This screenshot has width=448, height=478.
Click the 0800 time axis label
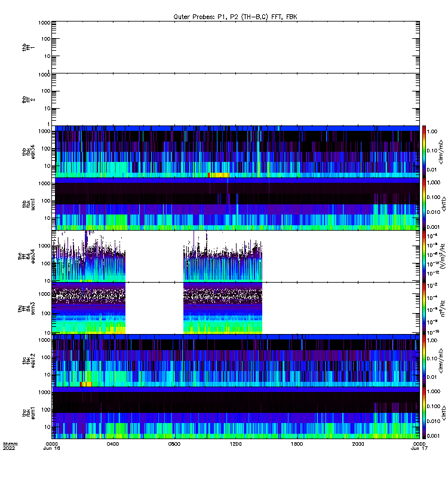[x=174, y=444]
